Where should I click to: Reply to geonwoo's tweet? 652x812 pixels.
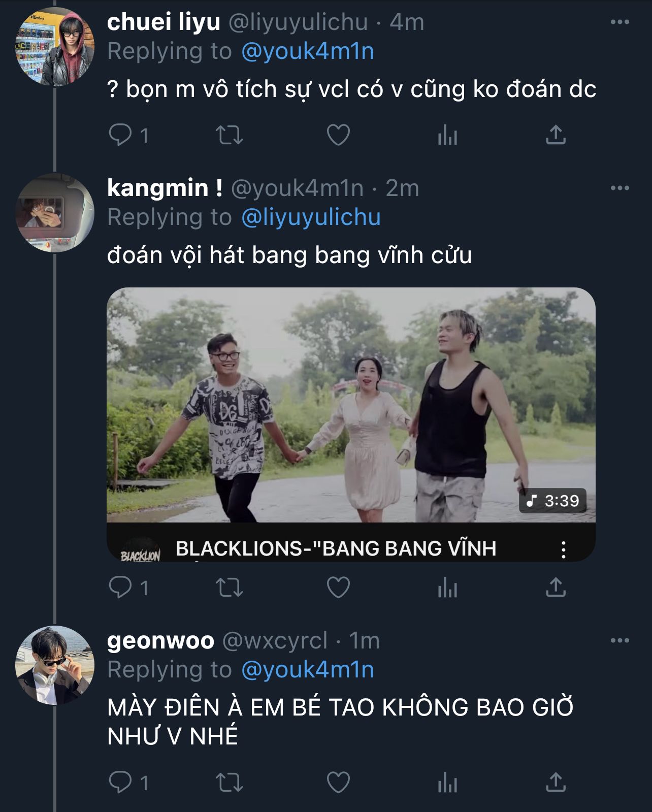point(120,782)
